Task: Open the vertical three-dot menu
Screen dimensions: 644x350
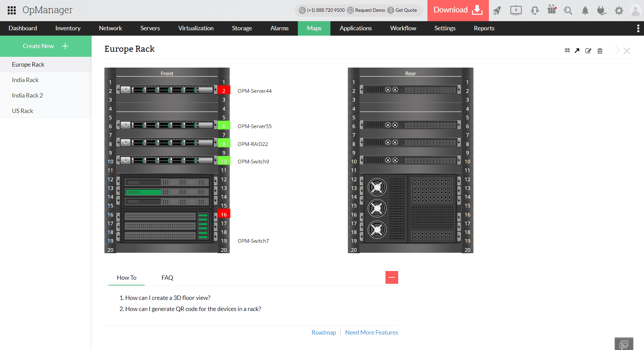Action: click(x=638, y=28)
